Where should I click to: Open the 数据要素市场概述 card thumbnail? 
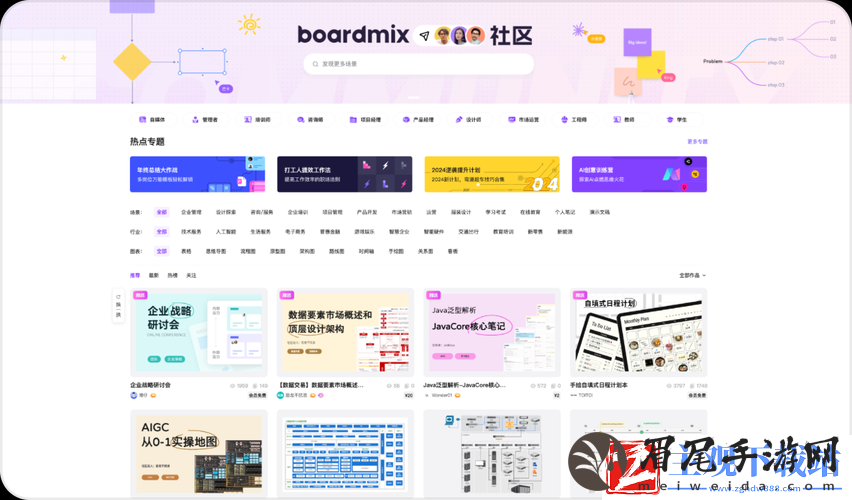pos(345,333)
